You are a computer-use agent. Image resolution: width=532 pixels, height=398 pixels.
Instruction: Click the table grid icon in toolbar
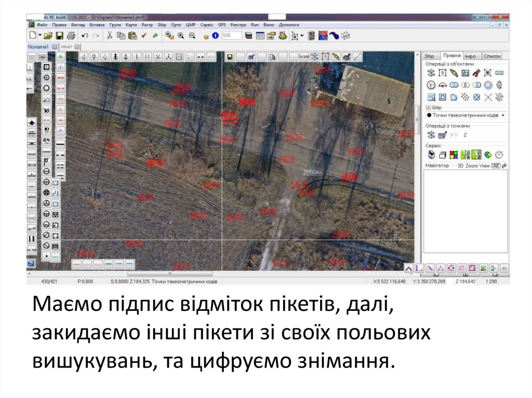coord(260,35)
